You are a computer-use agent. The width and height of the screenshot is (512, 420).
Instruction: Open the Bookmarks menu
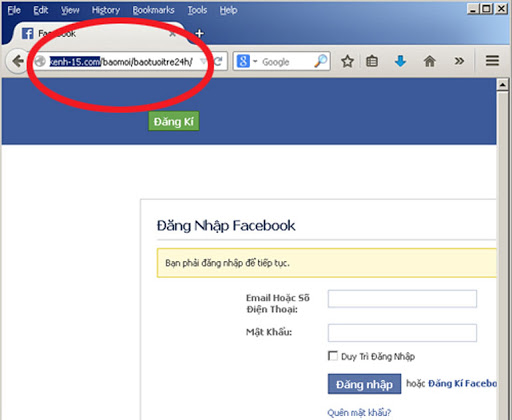coord(153,10)
